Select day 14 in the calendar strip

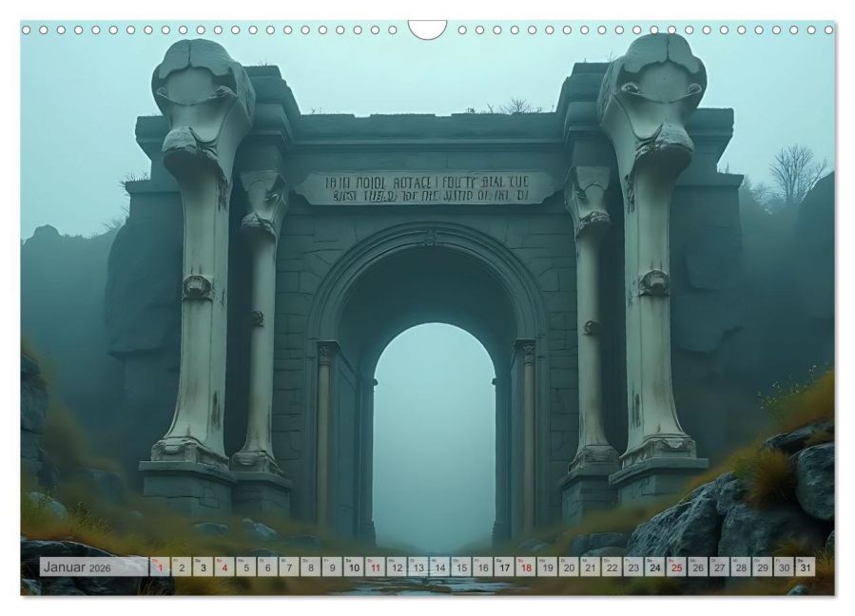(440, 567)
